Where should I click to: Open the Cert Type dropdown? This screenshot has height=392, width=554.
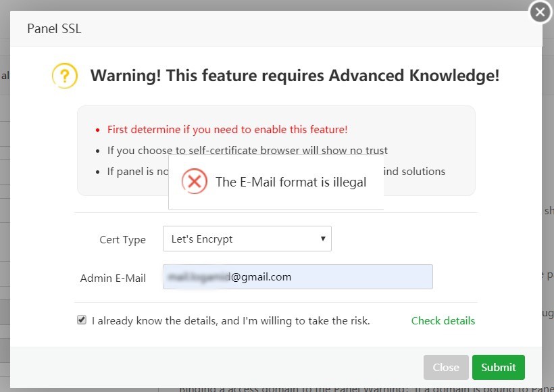tap(247, 239)
